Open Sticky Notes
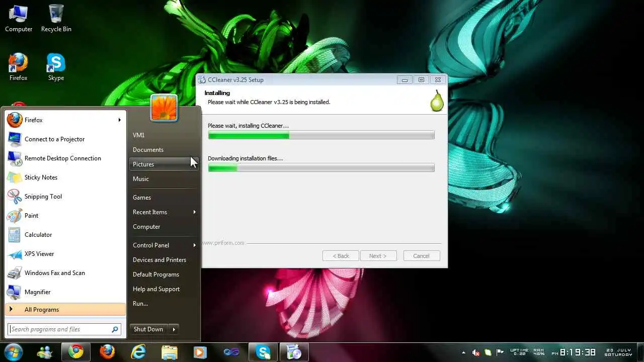The height and width of the screenshot is (362, 644). pyautogui.click(x=65, y=177)
